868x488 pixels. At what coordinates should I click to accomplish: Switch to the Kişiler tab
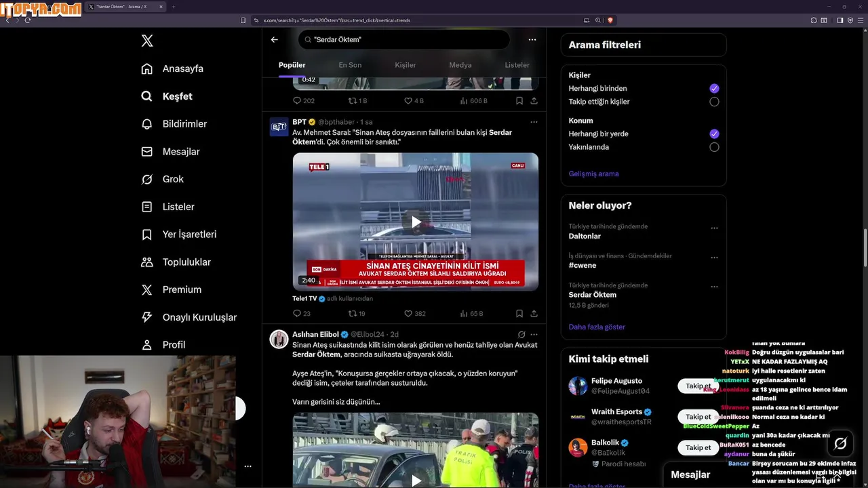pyautogui.click(x=406, y=65)
